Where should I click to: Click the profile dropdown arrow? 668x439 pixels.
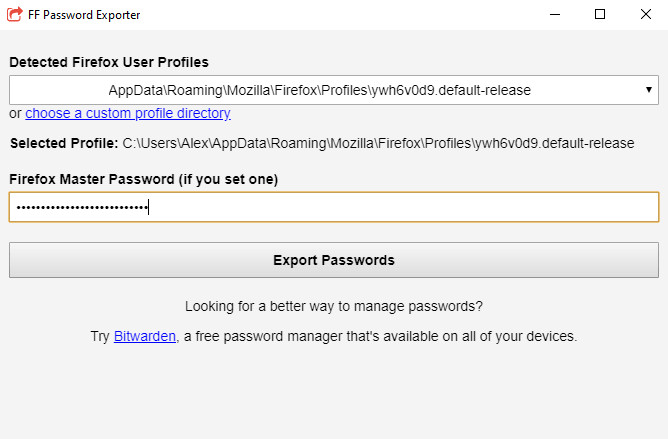(x=650, y=91)
